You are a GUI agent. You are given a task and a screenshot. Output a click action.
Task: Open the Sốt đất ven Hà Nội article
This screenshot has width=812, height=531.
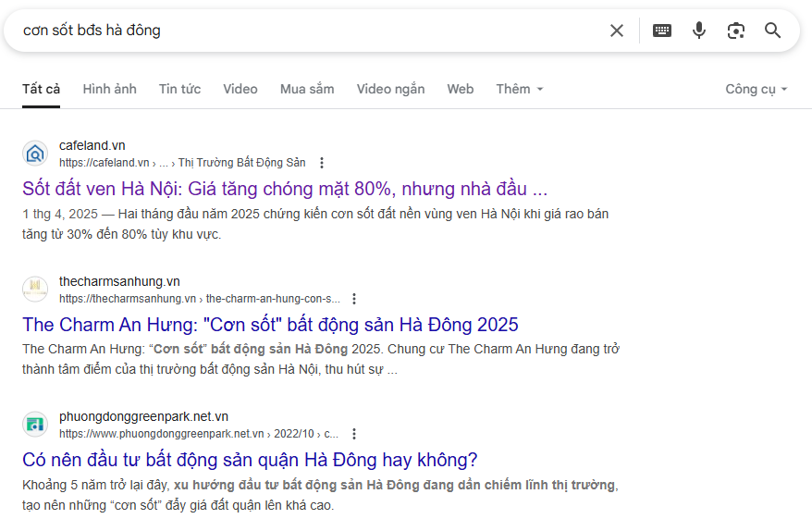coord(285,190)
